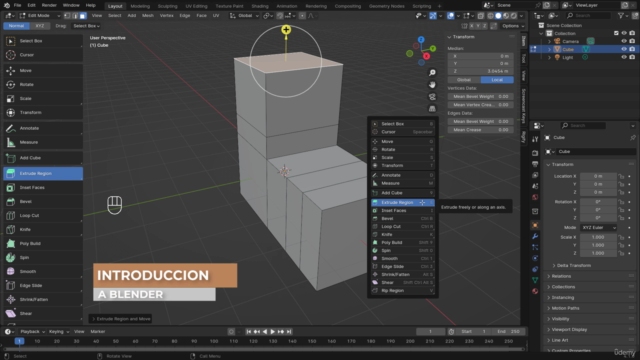Toggle Cube visibility eye in outliner
The height and width of the screenshot is (360, 640).
point(624,49)
